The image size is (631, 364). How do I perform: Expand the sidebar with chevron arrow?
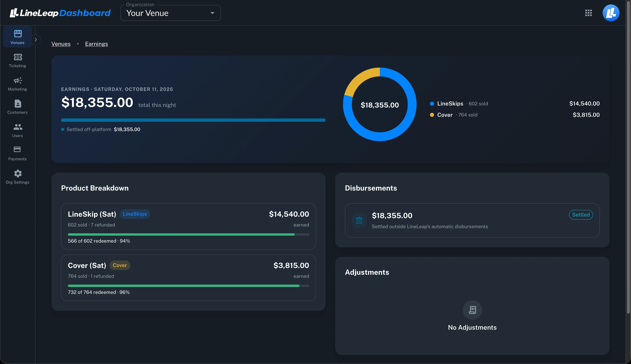tap(36, 39)
